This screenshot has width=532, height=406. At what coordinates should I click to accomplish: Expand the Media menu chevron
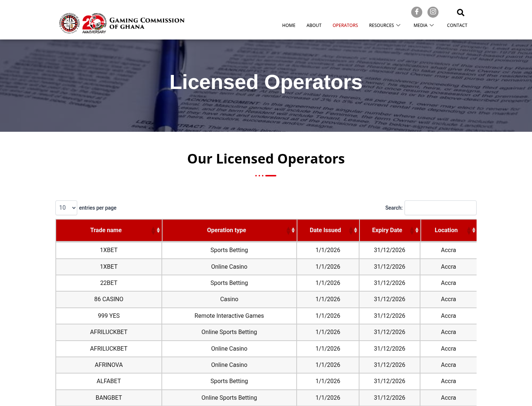[x=432, y=25]
